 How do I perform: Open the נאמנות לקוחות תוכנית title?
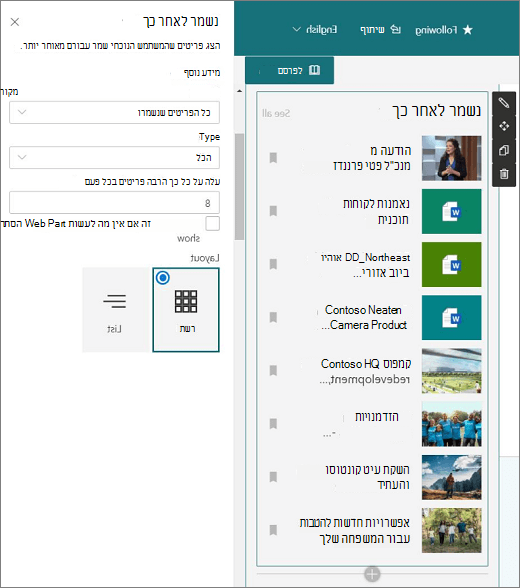tap(376, 211)
